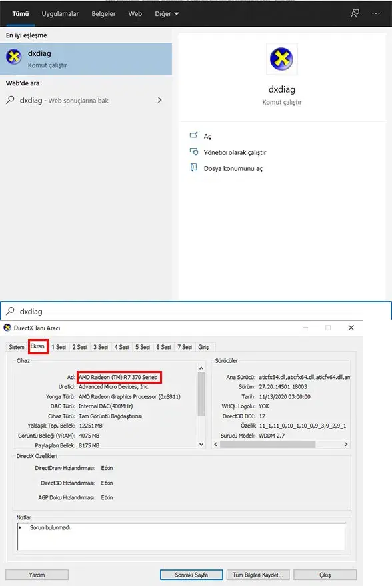Click the Yardım button
Screen dimensions: 392x586
pos(37,575)
